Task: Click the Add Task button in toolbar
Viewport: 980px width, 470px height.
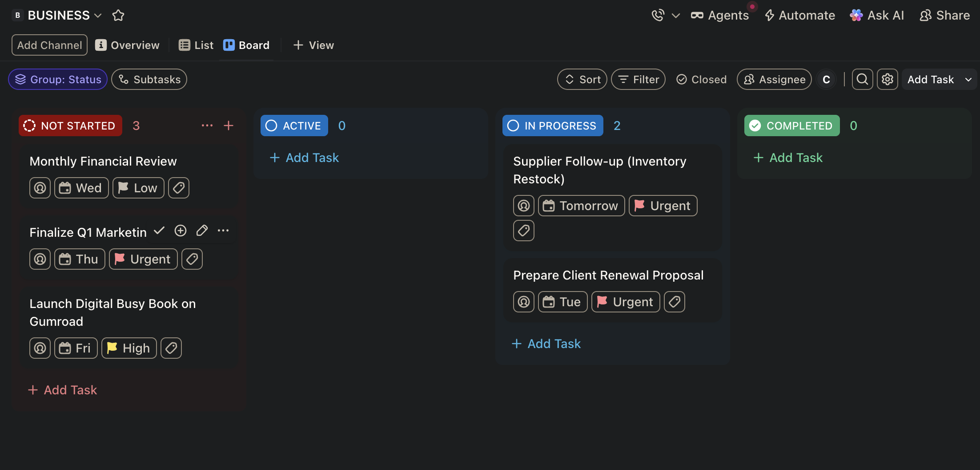Action: pos(930,79)
